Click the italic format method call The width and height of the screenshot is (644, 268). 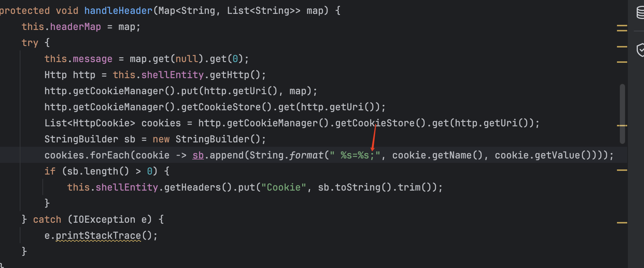[x=306, y=155]
